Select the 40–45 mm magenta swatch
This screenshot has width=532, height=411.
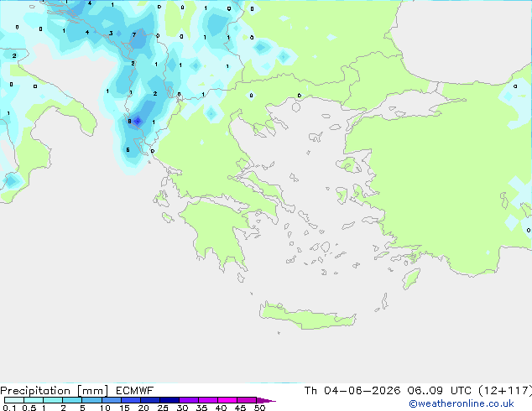[x=227, y=400]
